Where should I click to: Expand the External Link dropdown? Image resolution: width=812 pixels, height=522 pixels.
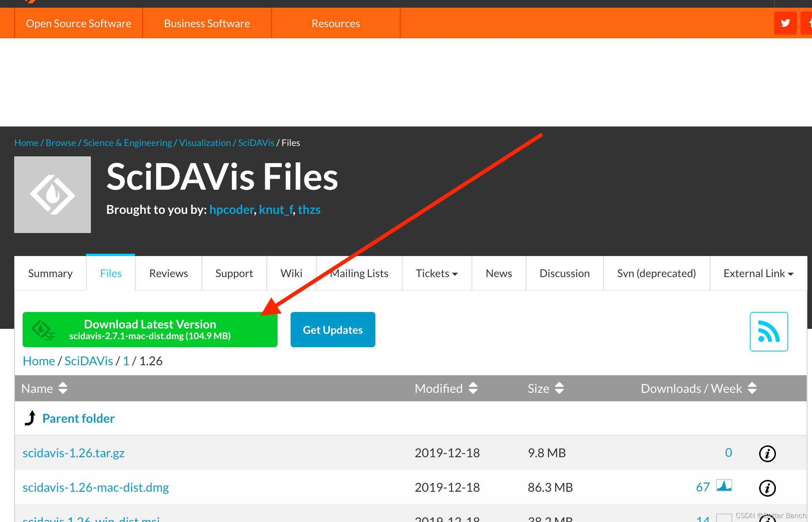point(758,274)
